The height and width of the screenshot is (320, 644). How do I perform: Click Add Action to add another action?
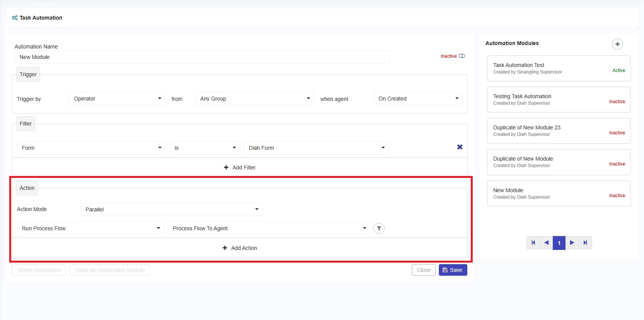pyautogui.click(x=239, y=248)
